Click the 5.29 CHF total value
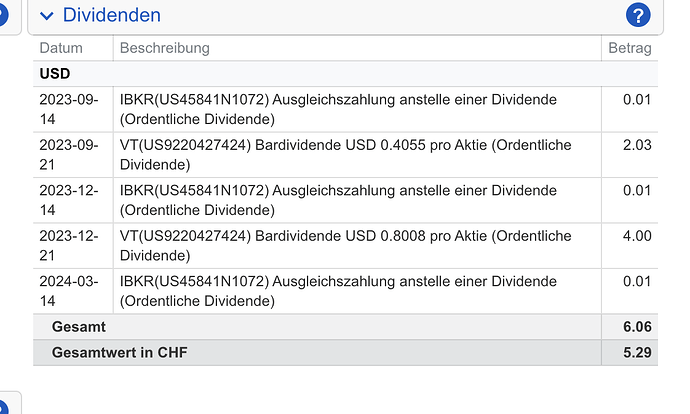Screen dimensions: 690x414 pyautogui.click(x=637, y=352)
